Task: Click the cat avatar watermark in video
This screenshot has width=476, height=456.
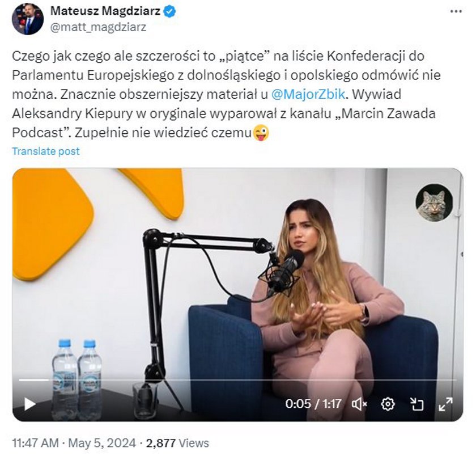Action: pyautogui.click(x=434, y=202)
